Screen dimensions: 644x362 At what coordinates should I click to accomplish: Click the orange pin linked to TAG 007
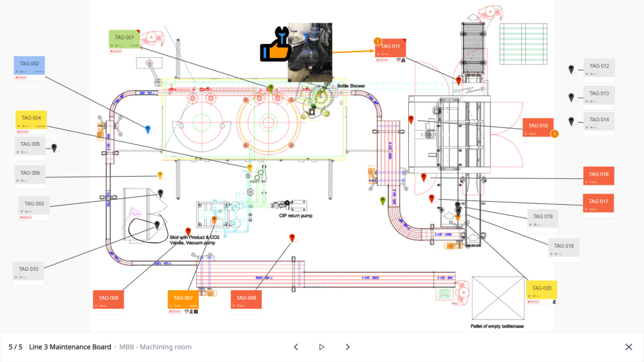coord(214,221)
